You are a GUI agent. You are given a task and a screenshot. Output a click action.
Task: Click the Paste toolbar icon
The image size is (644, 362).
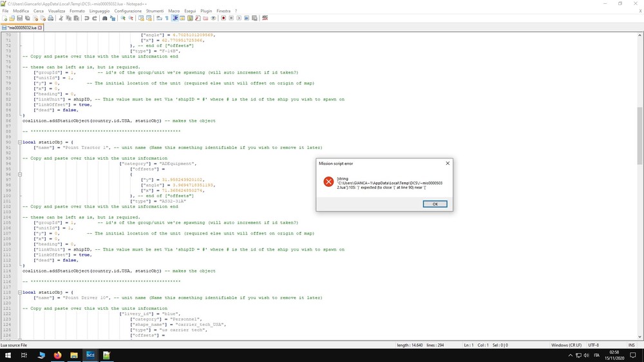pos(77,18)
